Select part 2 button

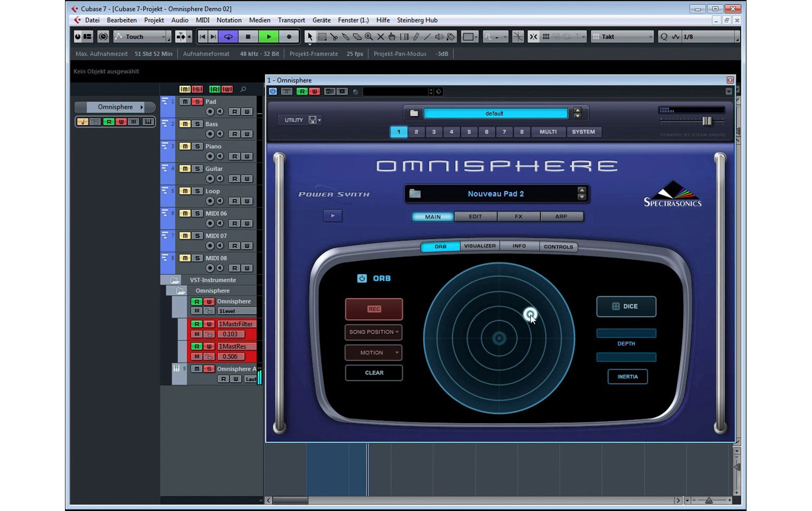416,132
